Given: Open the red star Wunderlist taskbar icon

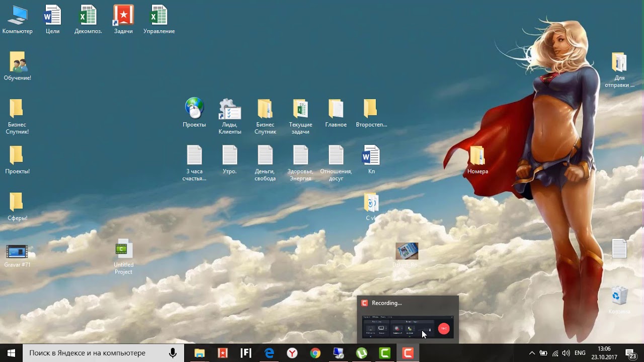Looking at the screenshot, I should [222, 353].
